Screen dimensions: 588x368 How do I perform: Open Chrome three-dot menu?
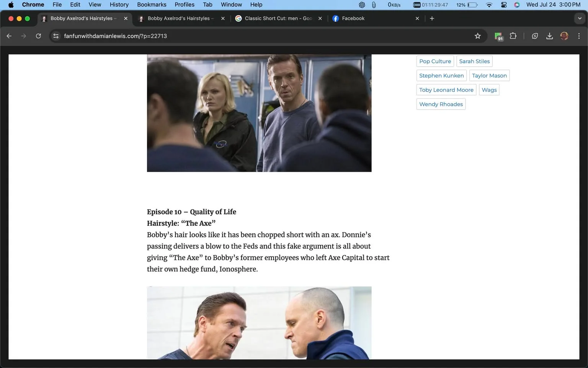point(579,36)
